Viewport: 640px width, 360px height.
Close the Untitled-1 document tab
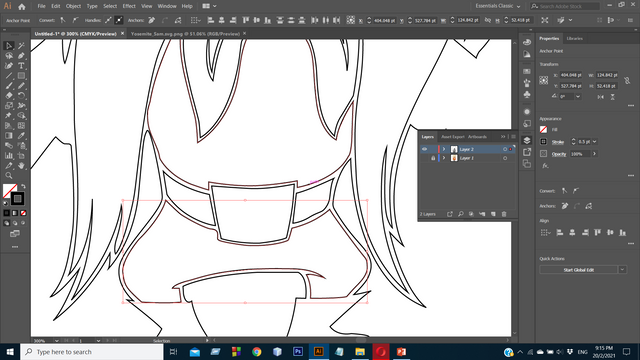(122, 33)
